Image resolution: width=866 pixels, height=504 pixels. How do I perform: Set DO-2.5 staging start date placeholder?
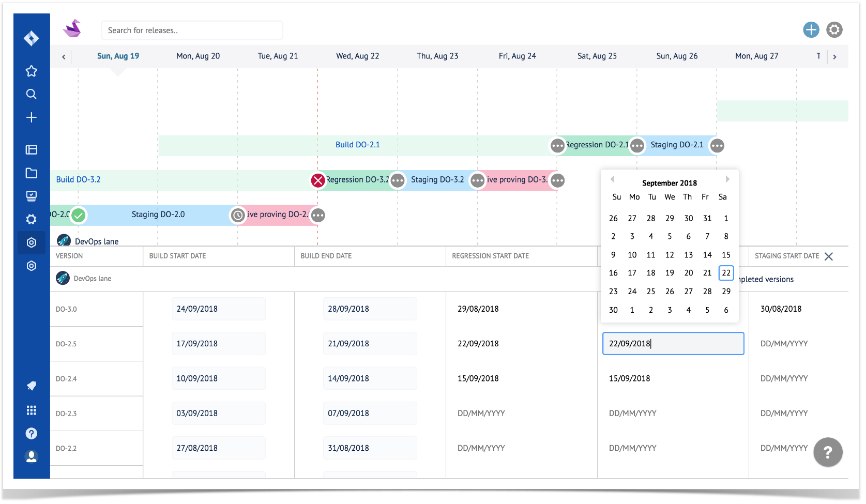click(784, 344)
